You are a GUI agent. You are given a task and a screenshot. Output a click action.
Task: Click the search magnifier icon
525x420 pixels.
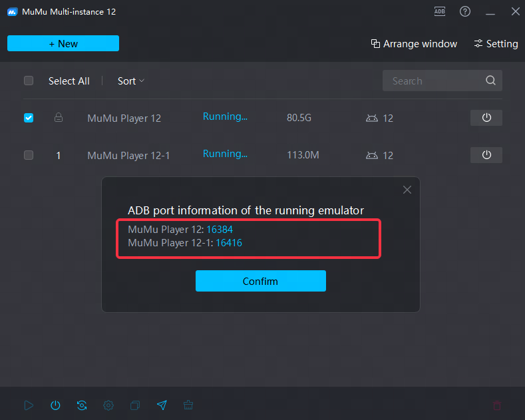point(490,81)
